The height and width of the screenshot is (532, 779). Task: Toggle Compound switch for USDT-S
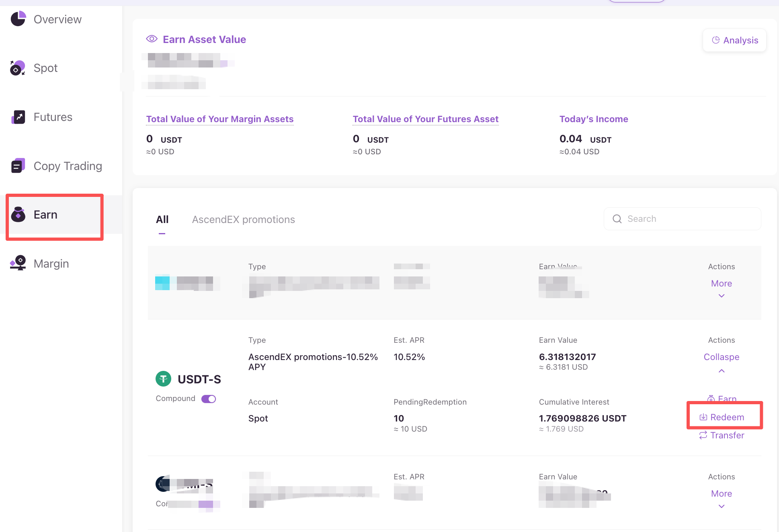pos(209,399)
